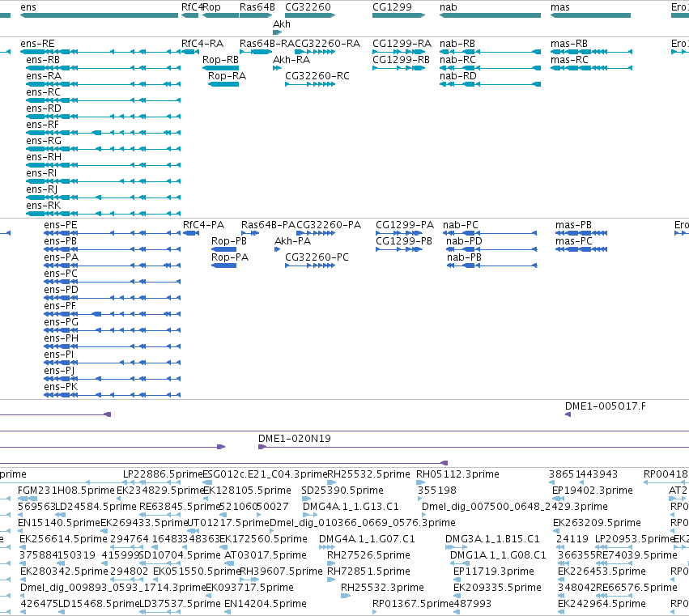Click the FGM231H08.5prime EST label
Screen dimensions: 689x616
66,491
